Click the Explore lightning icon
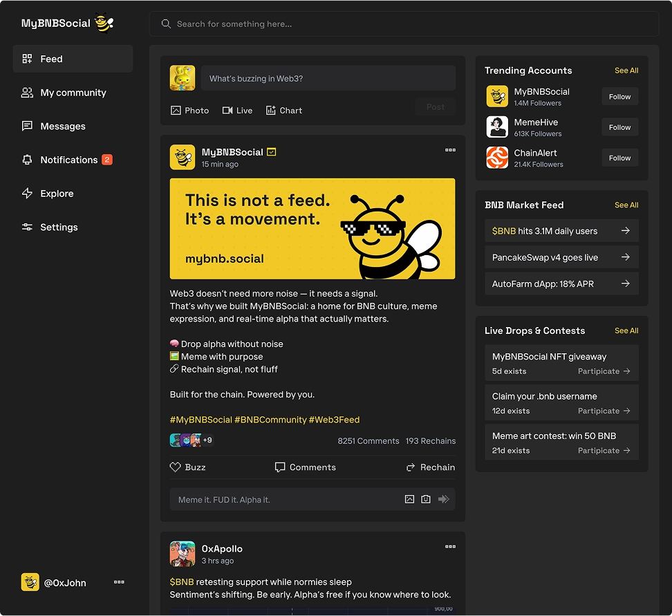The height and width of the screenshot is (616, 672). coord(27,194)
